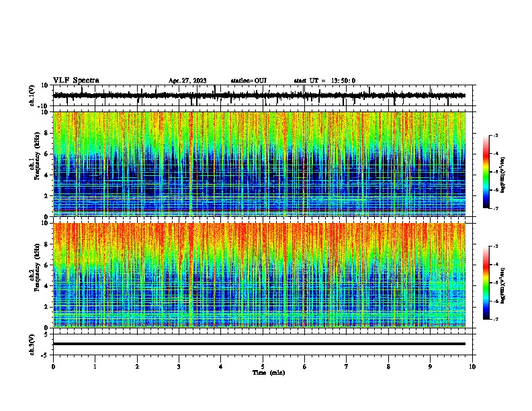Viewport: 532px width, 411px height.
Task: Click the ch.1 color bar legend
Action: click(x=486, y=171)
